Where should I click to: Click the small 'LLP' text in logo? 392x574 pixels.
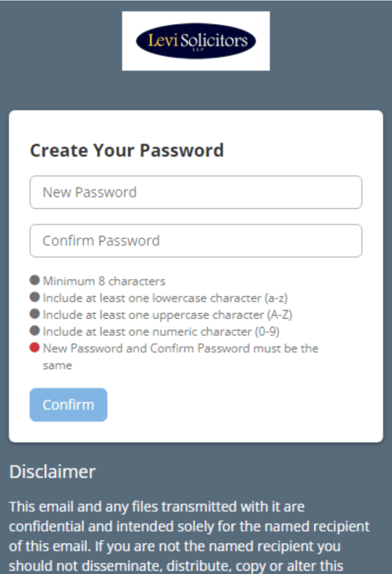(x=196, y=50)
